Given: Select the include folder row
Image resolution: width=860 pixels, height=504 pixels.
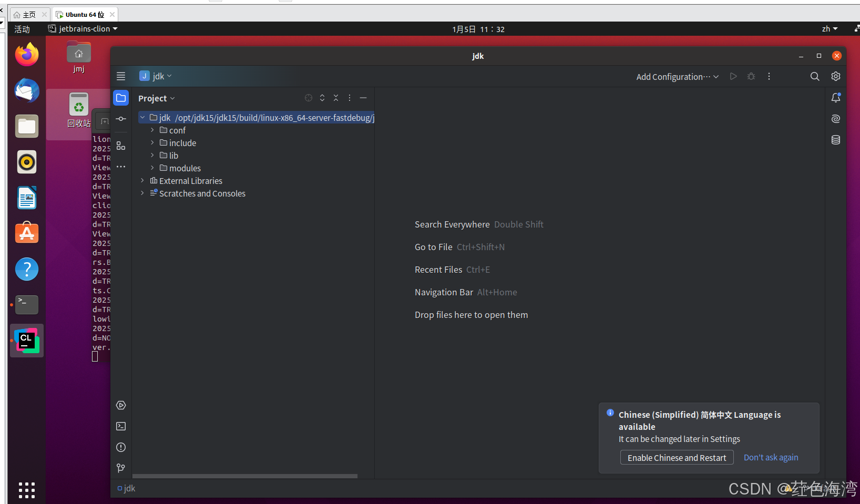Looking at the screenshot, I should click(253, 142).
